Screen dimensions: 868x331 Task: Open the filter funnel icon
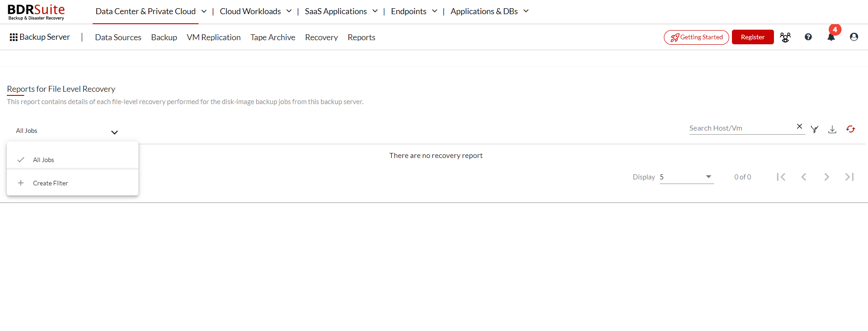click(815, 129)
